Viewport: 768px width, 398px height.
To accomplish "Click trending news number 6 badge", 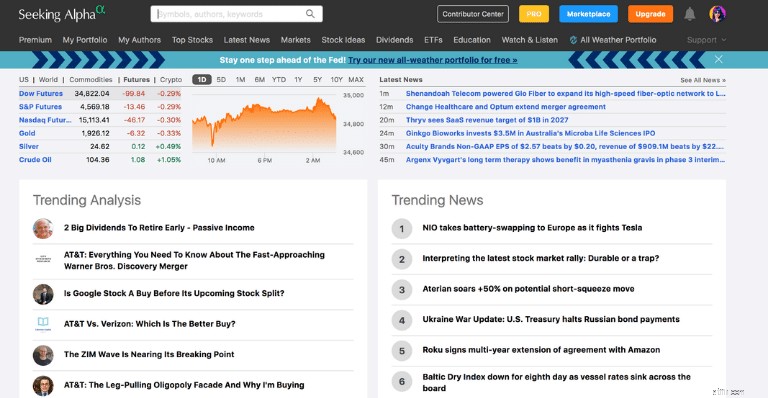I will point(402,381).
